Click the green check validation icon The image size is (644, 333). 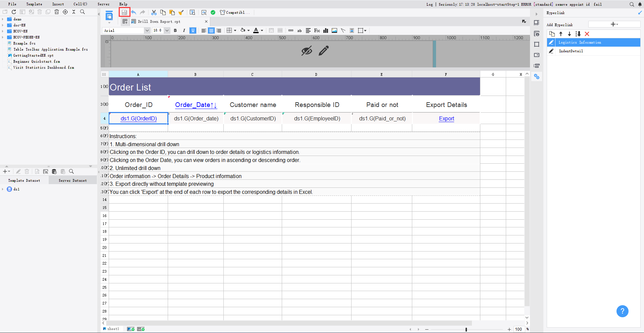213,12
